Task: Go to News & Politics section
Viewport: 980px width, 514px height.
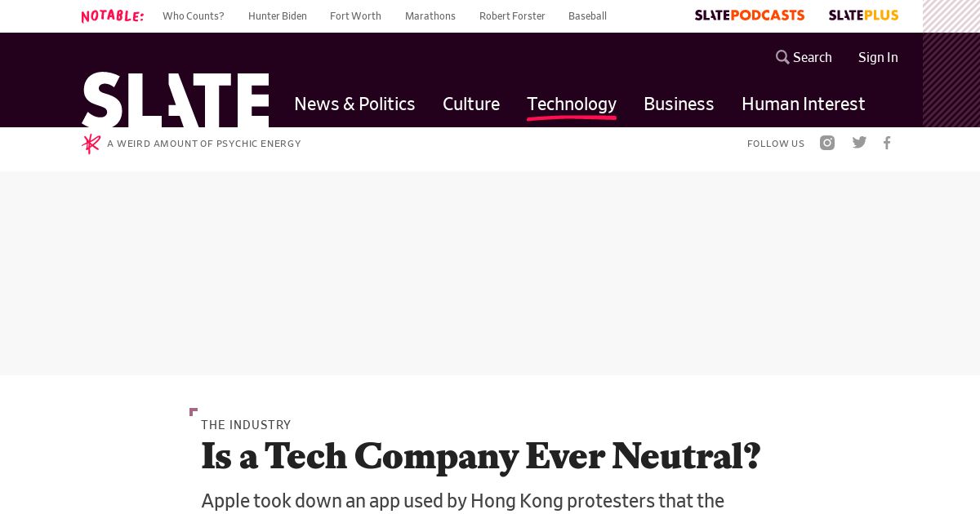Action: click(x=354, y=104)
